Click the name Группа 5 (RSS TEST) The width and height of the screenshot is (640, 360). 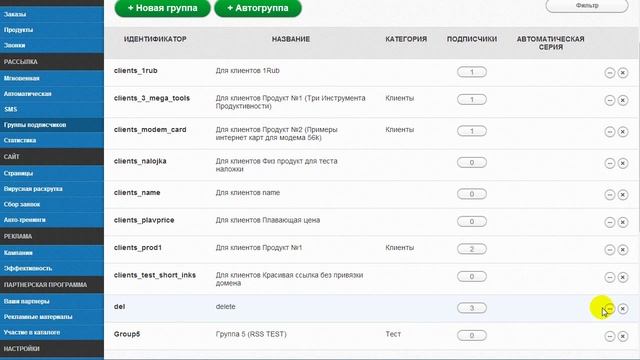pyautogui.click(x=251, y=334)
